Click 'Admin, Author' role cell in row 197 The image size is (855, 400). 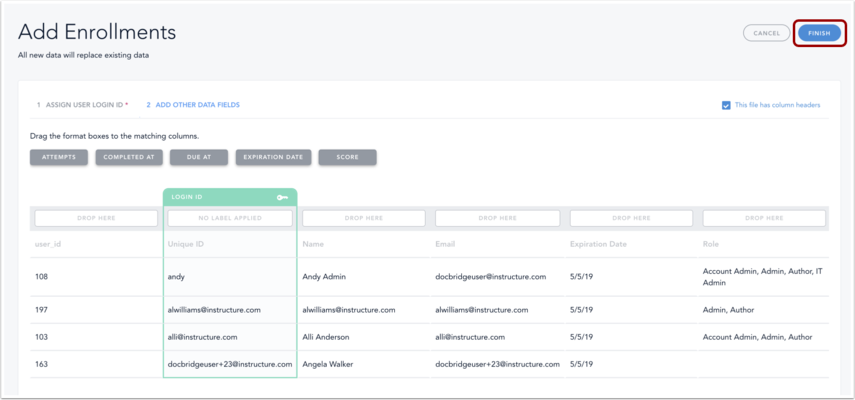728,310
